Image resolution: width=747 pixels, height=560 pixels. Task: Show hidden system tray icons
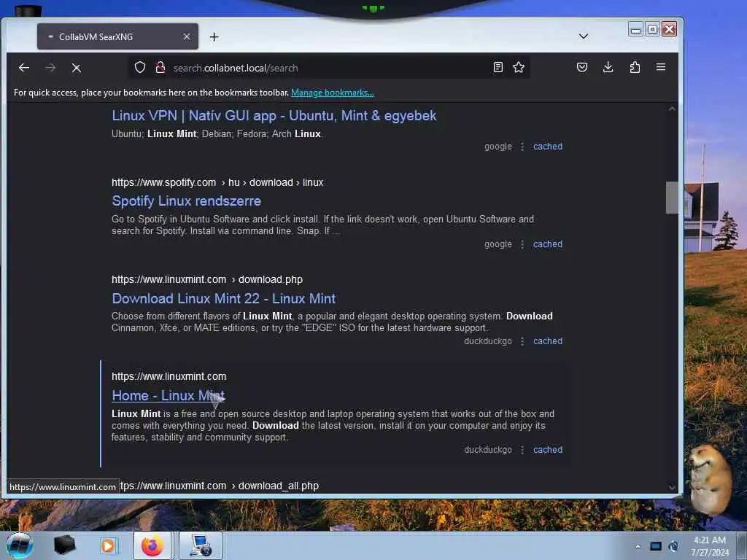tap(638, 546)
